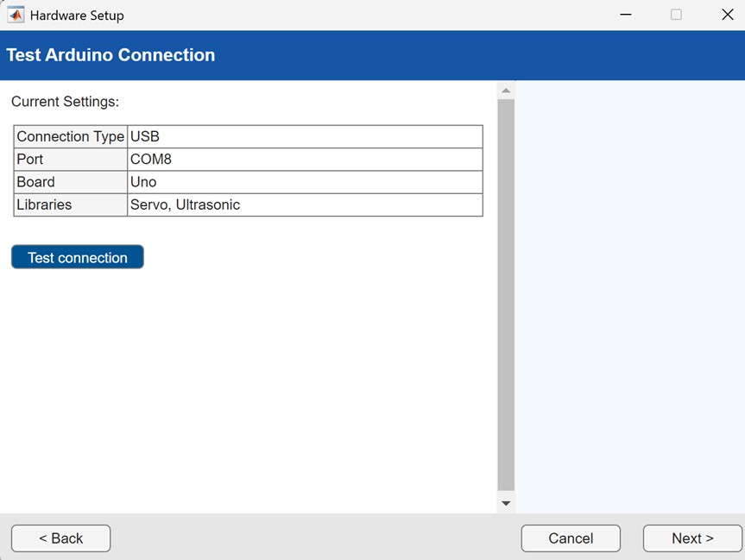Screen dimensions: 745x560
Task: Proceed with the Next button
Action: (x=692, y=538)
